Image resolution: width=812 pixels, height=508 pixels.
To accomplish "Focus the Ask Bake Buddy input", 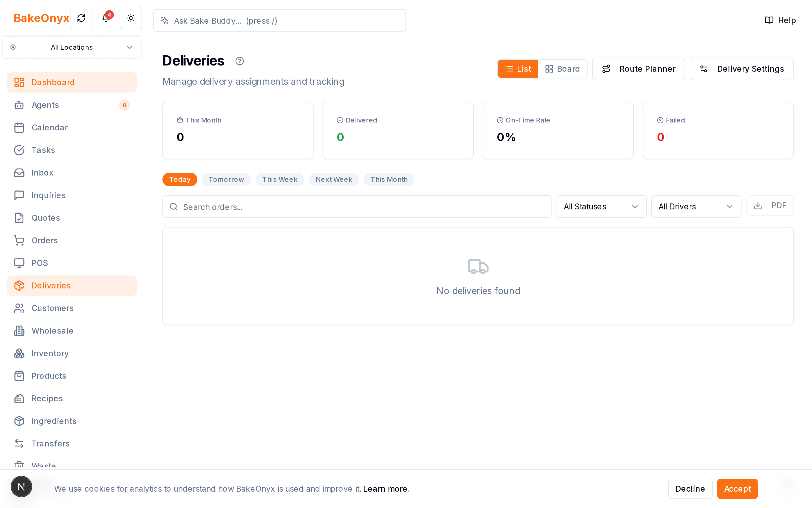I will [279, 21].
